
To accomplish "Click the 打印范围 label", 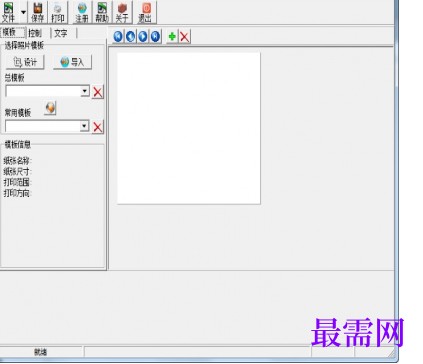I will (x=17, y=182).
